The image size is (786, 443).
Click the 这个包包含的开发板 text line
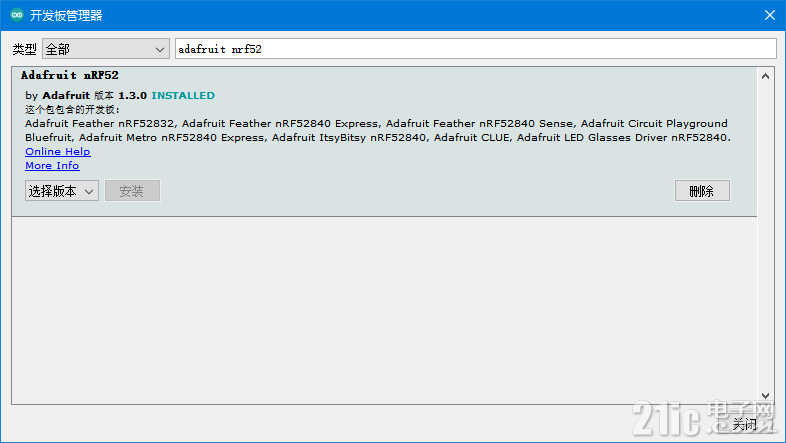73,109
